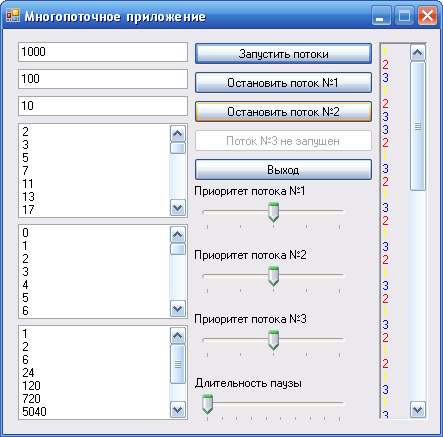This screenshot has height=437, width=443.
Task: Click the 'Приоритет потока №2' slider thumb
Action: pyautogui.click(x=273, y=276)
